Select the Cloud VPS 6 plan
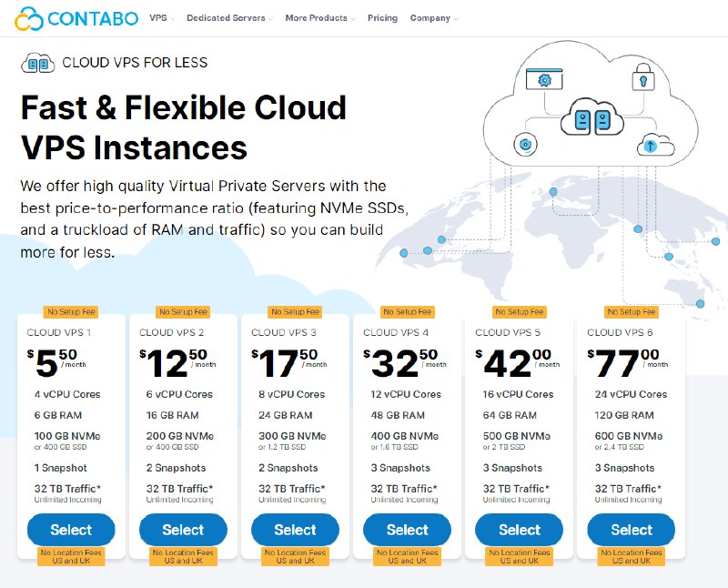Viewport: 728px width, 588px height. (632, 530)
